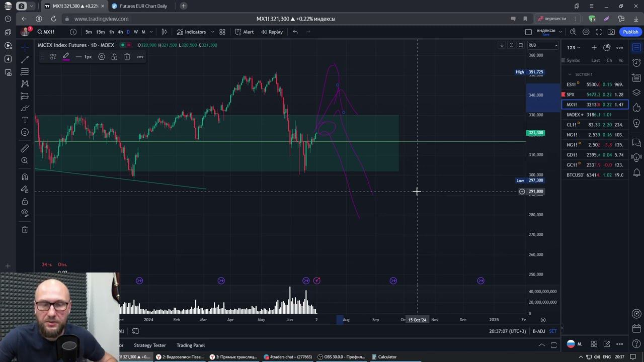Delete selected drawing from the floating toolbar
644x362 pixels.
pos(127,57)
